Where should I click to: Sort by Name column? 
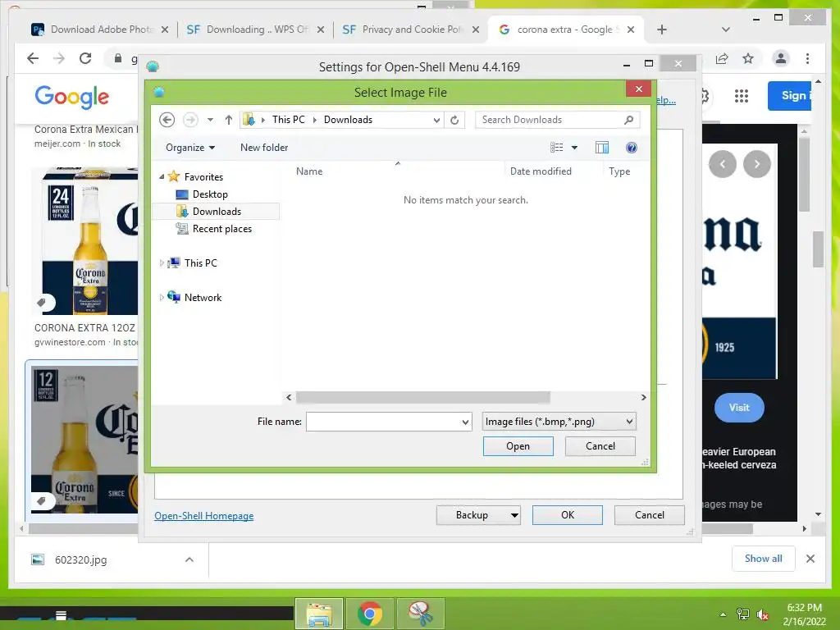coord(309,171)
